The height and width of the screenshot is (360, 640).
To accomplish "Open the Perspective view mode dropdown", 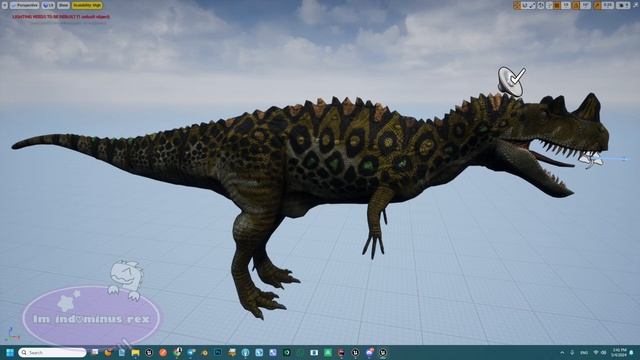I will [24, 5].
